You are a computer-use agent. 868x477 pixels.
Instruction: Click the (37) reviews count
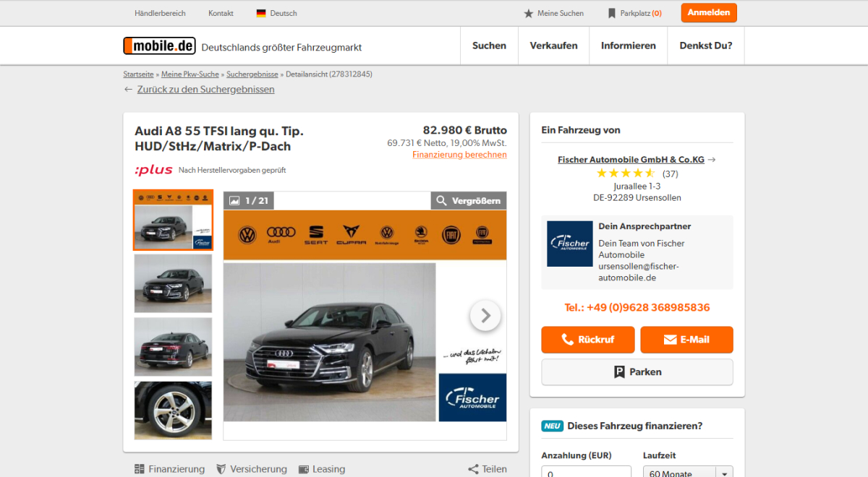coord(670,173)
